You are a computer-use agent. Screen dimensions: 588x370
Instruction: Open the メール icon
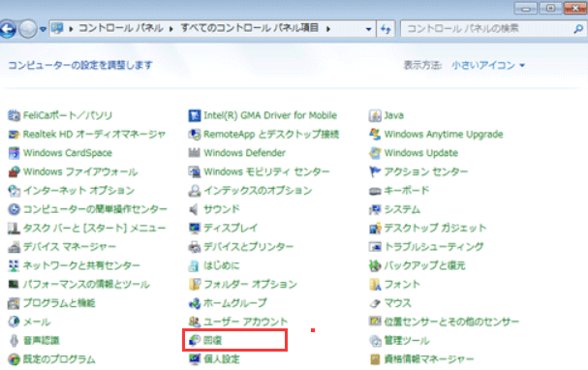tap(14, 322)
